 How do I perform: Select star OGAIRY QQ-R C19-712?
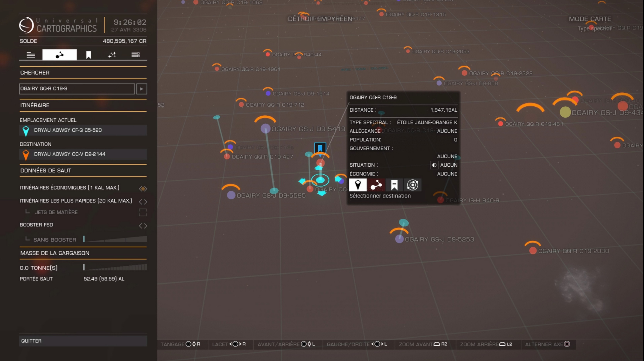(241, 105)
